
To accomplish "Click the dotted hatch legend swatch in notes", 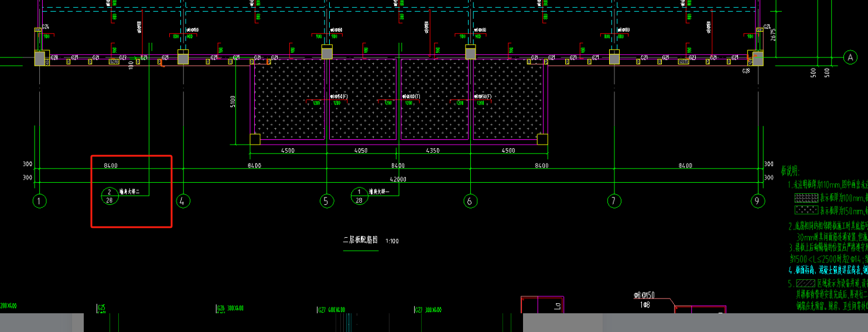I will point(805,210).
